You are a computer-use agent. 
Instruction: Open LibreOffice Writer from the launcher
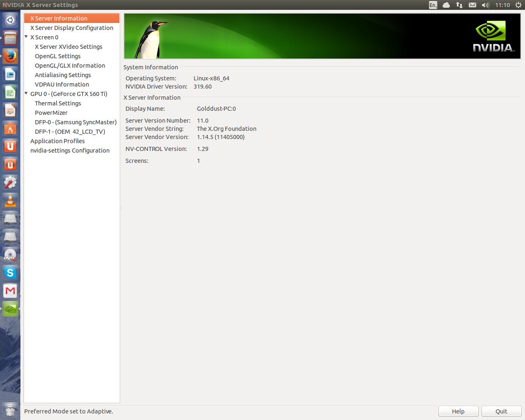(10, 75)
